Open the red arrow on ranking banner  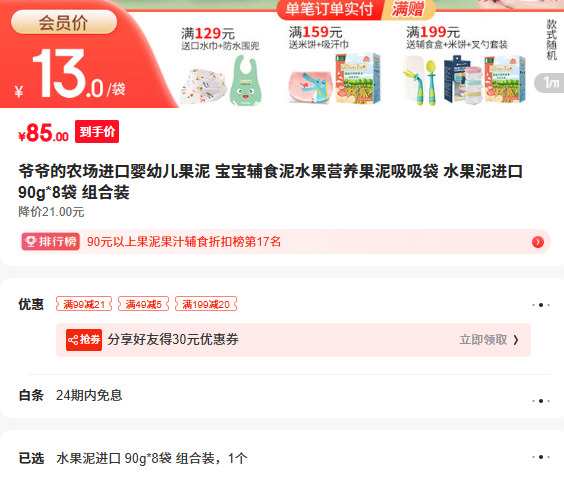click(538, 242)
